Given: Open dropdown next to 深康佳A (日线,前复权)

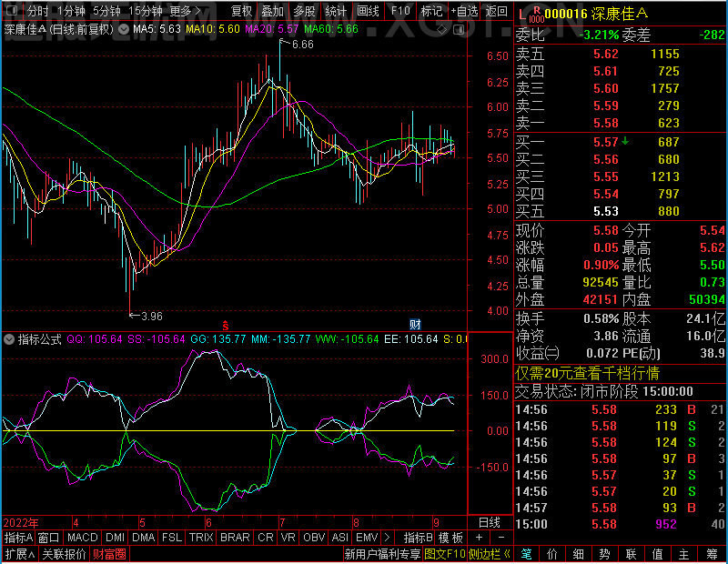Looking at the screenshot, I should click(x=124, y=30).
